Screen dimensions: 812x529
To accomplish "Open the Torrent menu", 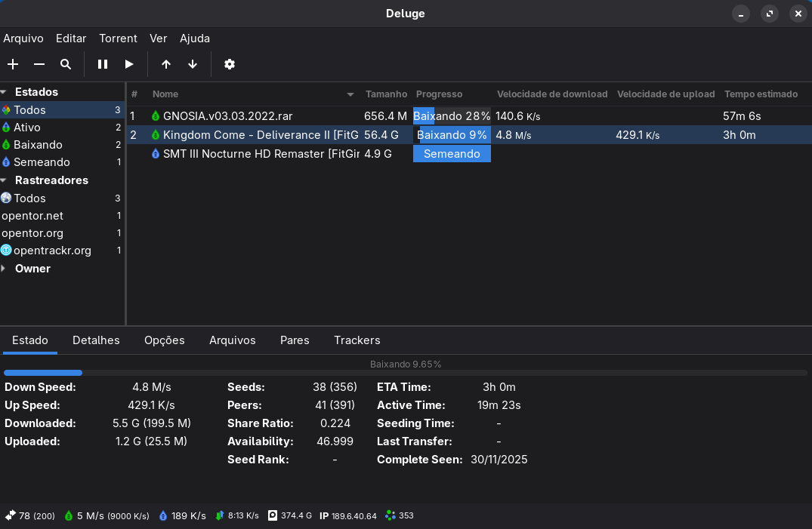I will point(118,38).
